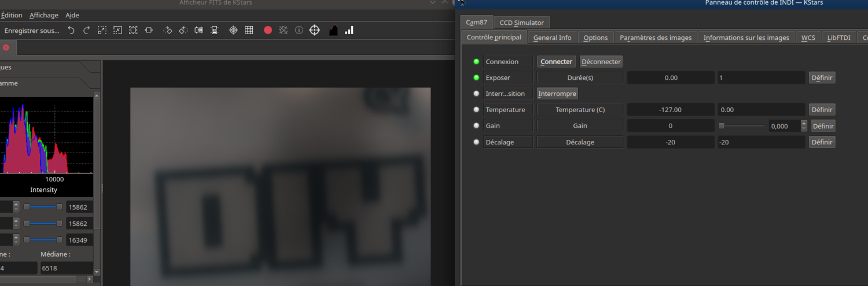Open the Affichage menu
This screenshot has height=286, width=868.
tap(44, 15)
